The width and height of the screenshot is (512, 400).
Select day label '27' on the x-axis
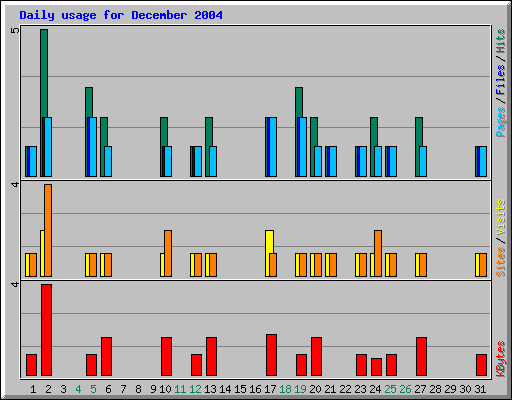tap(420, 389)
